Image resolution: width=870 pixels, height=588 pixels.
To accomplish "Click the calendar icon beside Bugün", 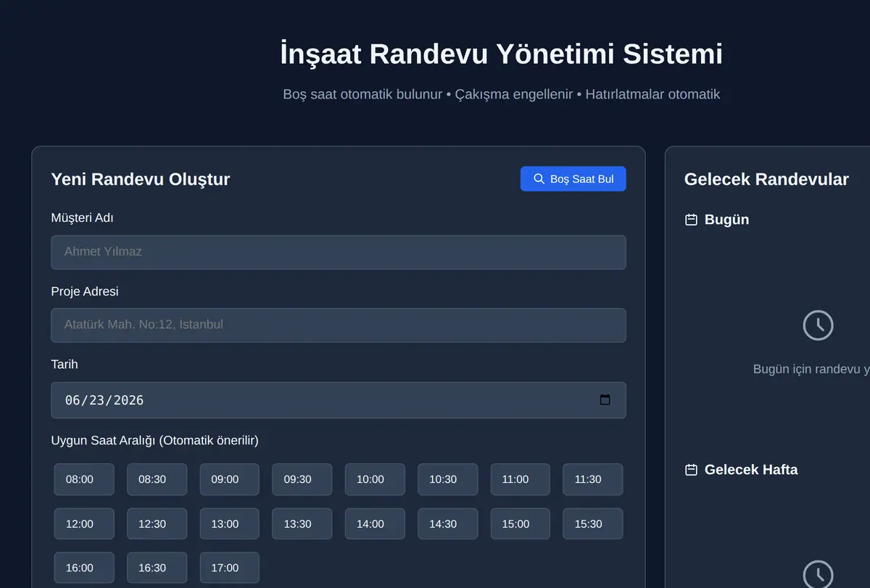I will tap(691, 220).
